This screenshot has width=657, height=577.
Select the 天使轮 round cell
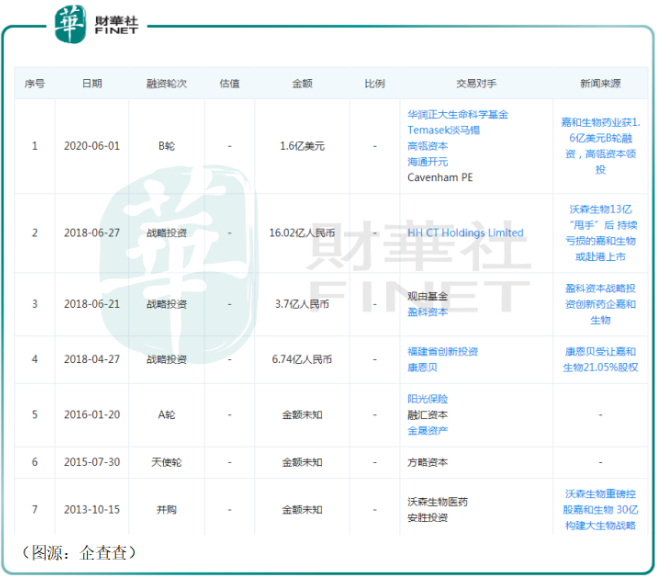point(166,462)
